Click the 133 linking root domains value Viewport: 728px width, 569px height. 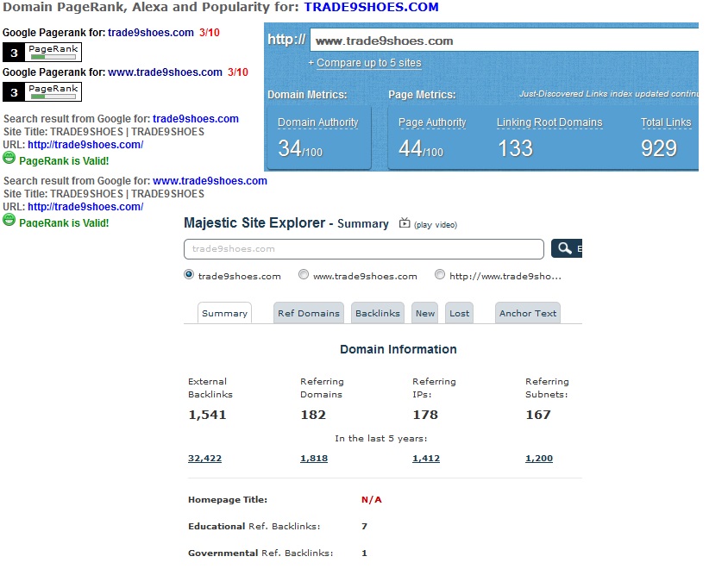tap(515, 148)
